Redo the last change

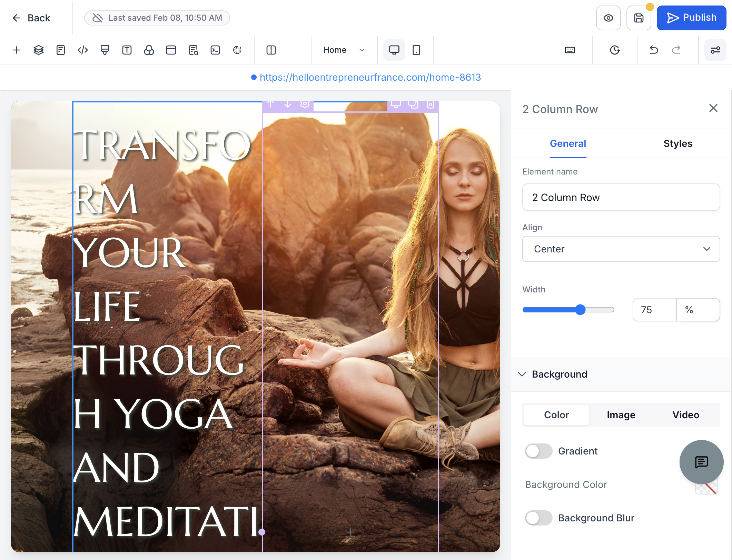click(x=676, y=50)
